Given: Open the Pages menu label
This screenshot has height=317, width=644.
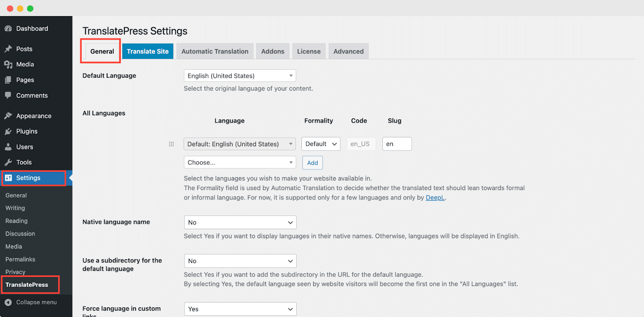Looking at the screenshot, I should 25,80.
